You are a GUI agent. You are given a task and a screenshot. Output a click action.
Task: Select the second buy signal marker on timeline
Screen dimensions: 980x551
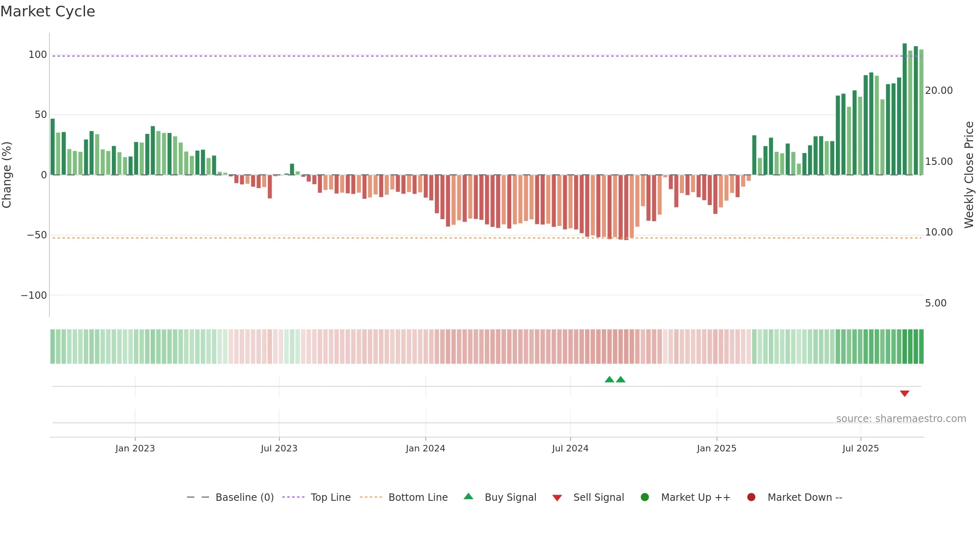[621, 379]
